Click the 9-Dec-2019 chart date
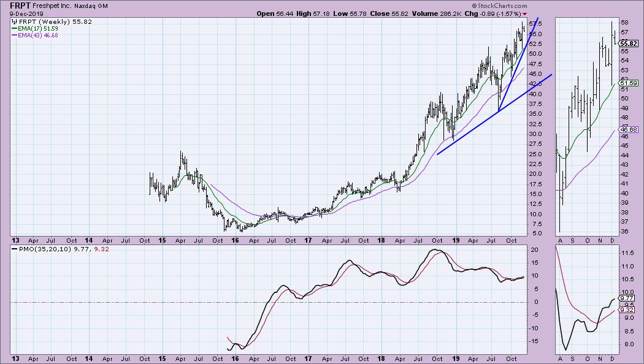644x364 pixels. [x=26, y=13]
